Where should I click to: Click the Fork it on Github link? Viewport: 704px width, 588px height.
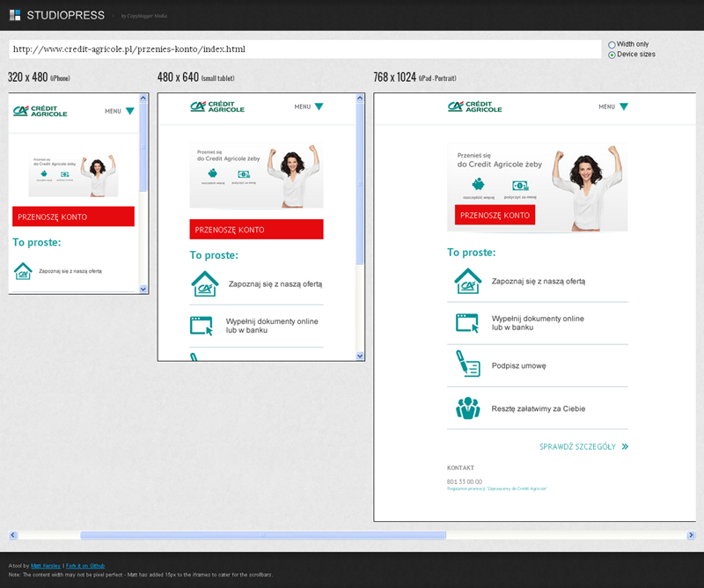pos(85,565)
